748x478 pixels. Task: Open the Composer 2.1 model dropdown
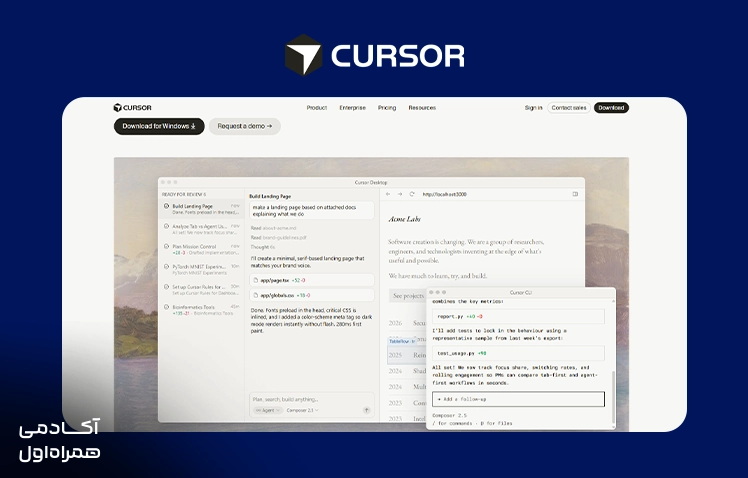pyautogui.click(x=302, y=410)
